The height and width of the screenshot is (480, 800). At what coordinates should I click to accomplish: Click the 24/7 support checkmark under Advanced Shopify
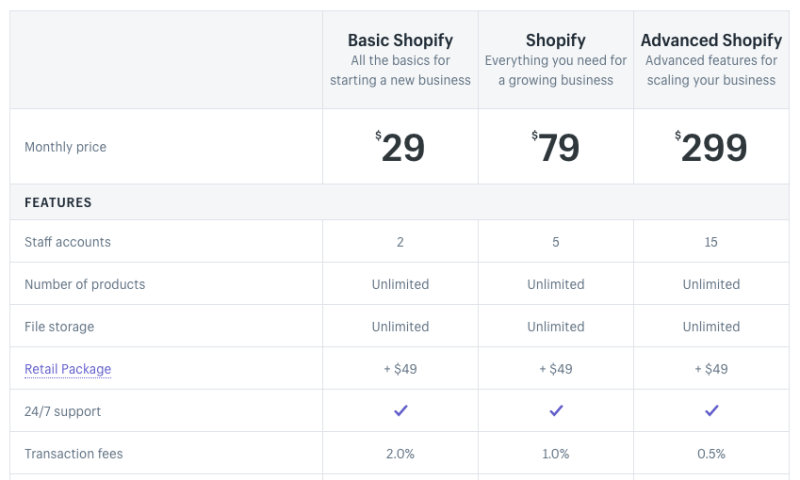[x=711, y=411]
